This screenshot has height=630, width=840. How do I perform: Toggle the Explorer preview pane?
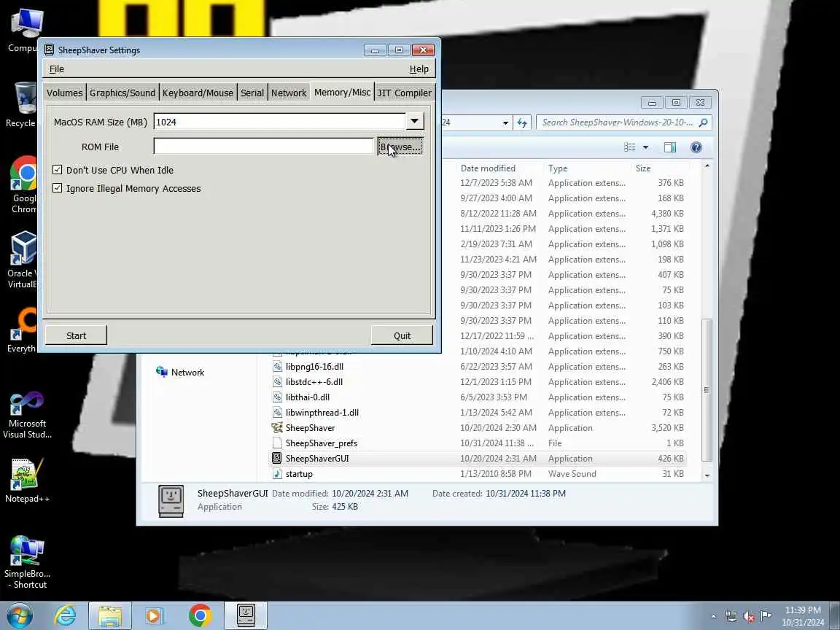pos(669,147)
